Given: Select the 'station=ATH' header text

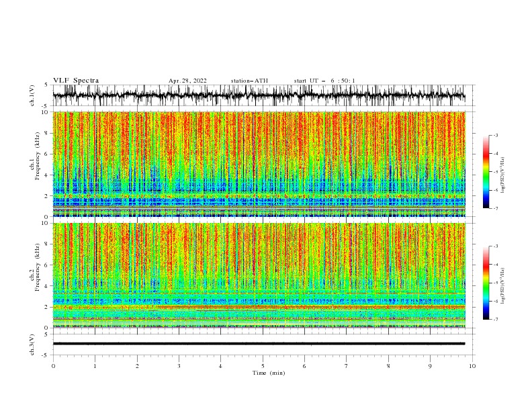Looking at the screenshot, I should [249, 81].
